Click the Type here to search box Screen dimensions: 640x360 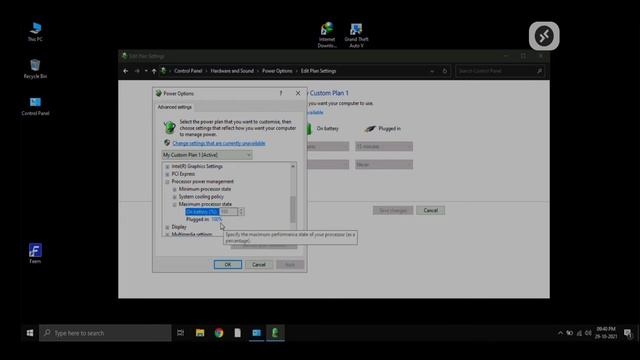coord(105,333)
